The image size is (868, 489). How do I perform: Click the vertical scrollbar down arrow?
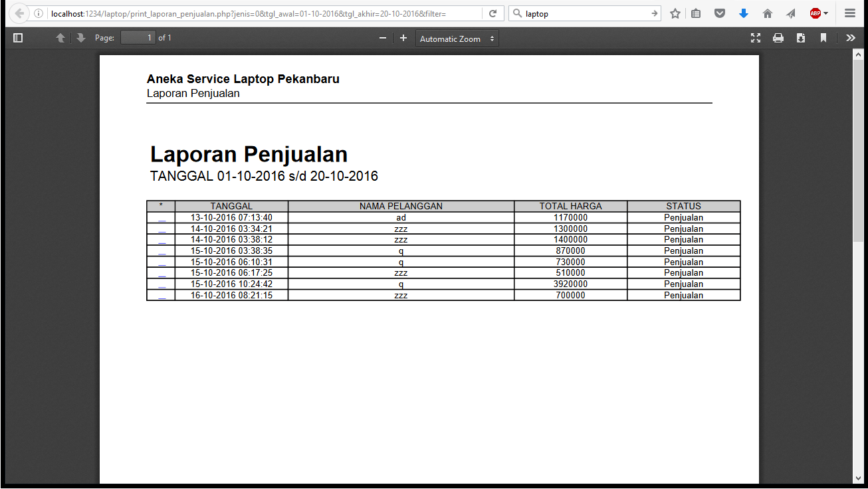858,478
